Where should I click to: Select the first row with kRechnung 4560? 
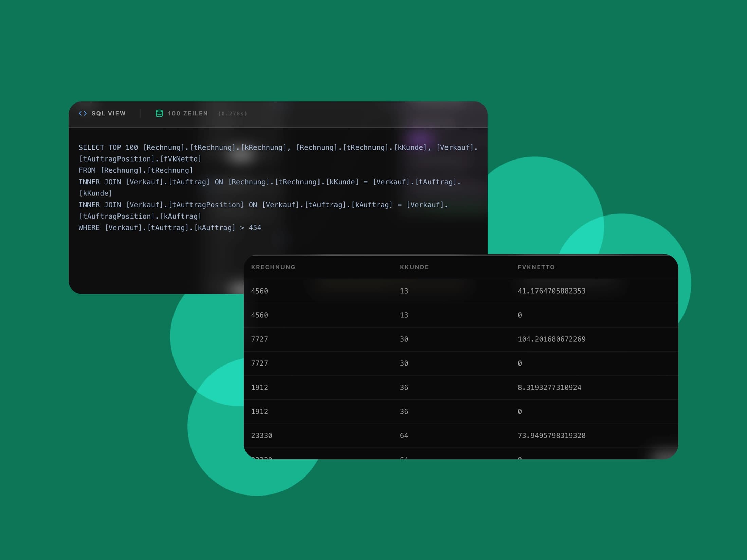pos(259,291)
